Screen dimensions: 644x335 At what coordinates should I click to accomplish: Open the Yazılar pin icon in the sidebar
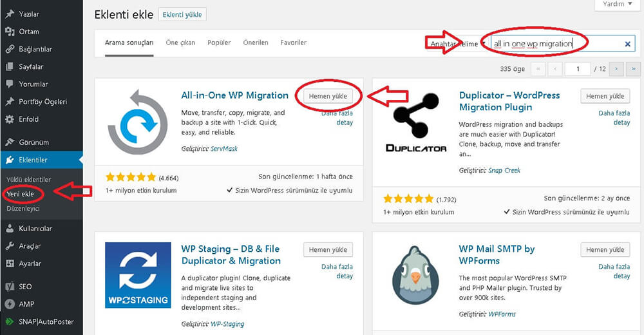coord(10,14)
